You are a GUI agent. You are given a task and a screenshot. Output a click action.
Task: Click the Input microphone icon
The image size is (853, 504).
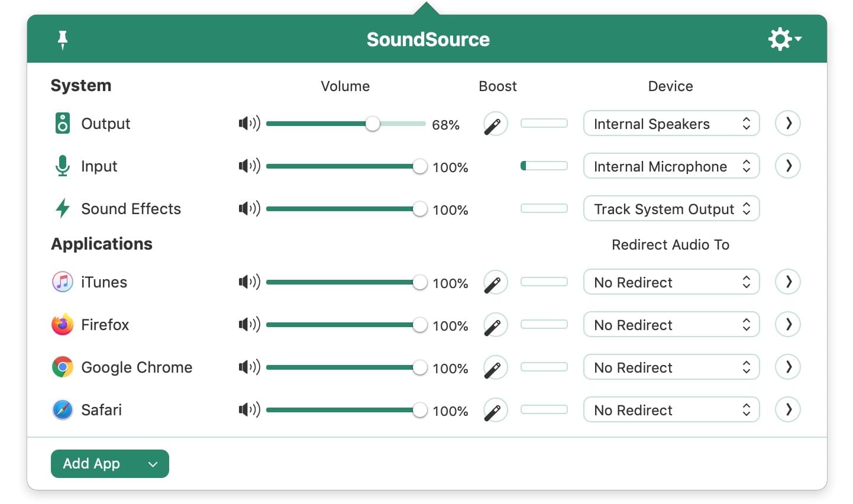[63, 166]
